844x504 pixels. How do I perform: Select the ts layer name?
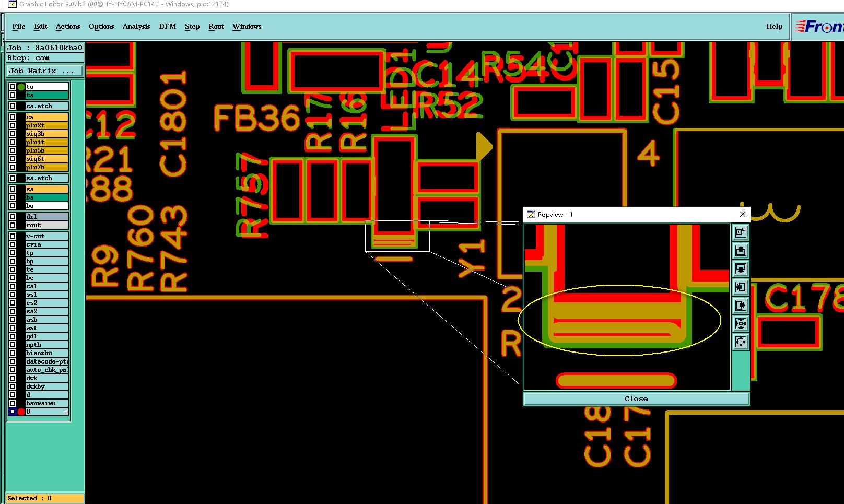(x=46, y=95)
